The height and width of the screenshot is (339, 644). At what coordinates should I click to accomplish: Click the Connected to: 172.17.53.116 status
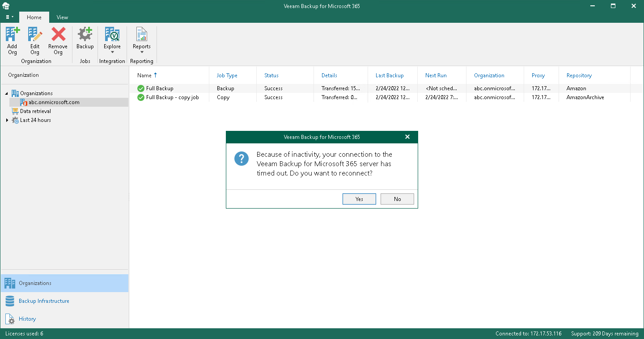pyautogui.click(x=529, y=334)
